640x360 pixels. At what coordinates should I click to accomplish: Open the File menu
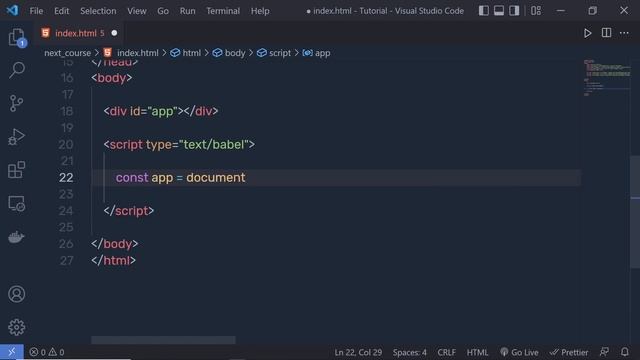36,11
